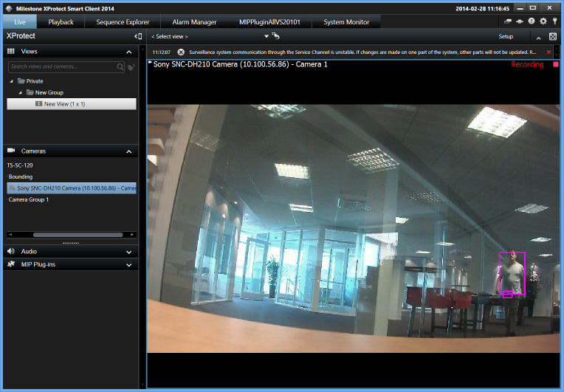
Task: Switch to the Playback tab
Action: point(61,22)
